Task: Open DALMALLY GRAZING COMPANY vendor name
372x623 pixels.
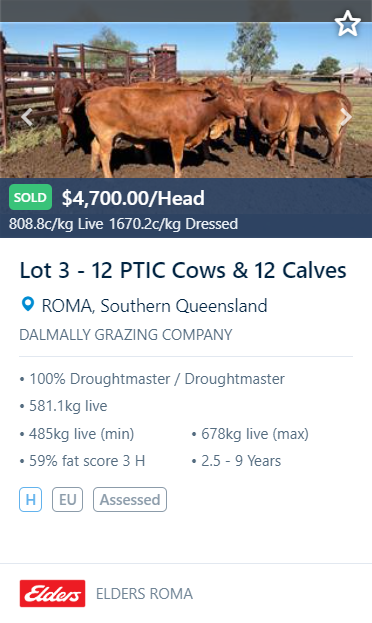Action: click(126, 335)
